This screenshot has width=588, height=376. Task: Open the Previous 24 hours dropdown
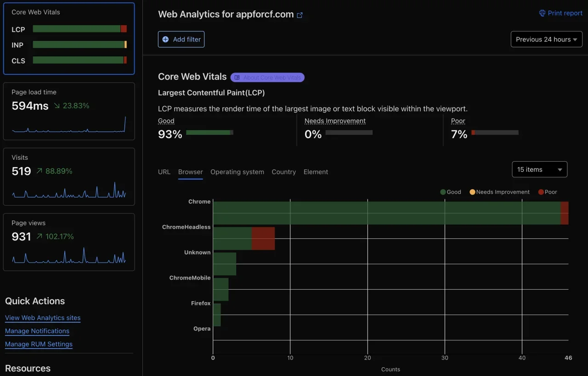tap(546, 39)
